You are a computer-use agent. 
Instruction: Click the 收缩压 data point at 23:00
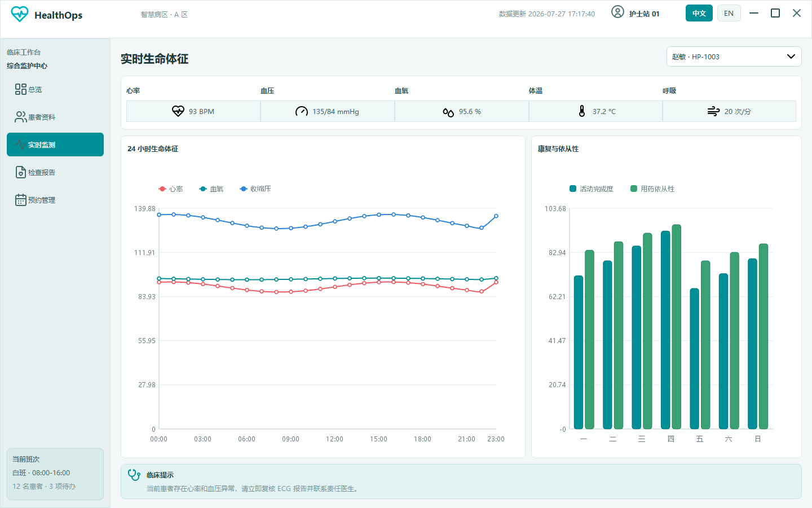(496, 216)
